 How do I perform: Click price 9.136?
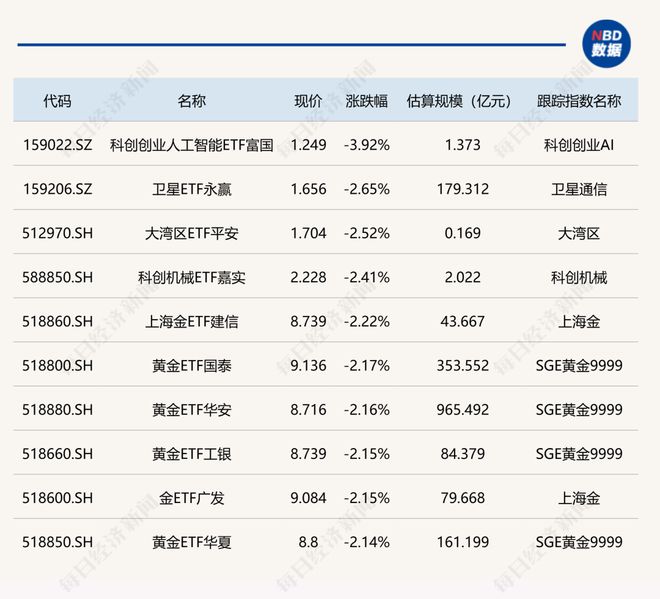click(308, 365)
